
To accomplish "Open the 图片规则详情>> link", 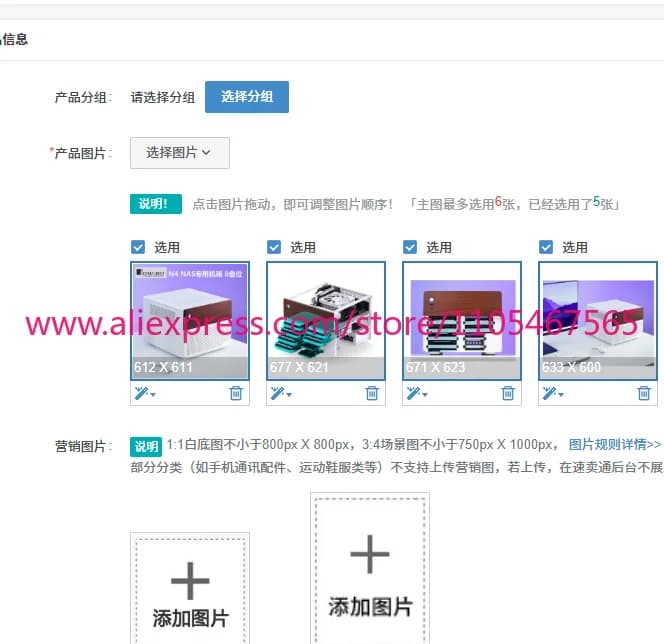I will coord(614,445).
